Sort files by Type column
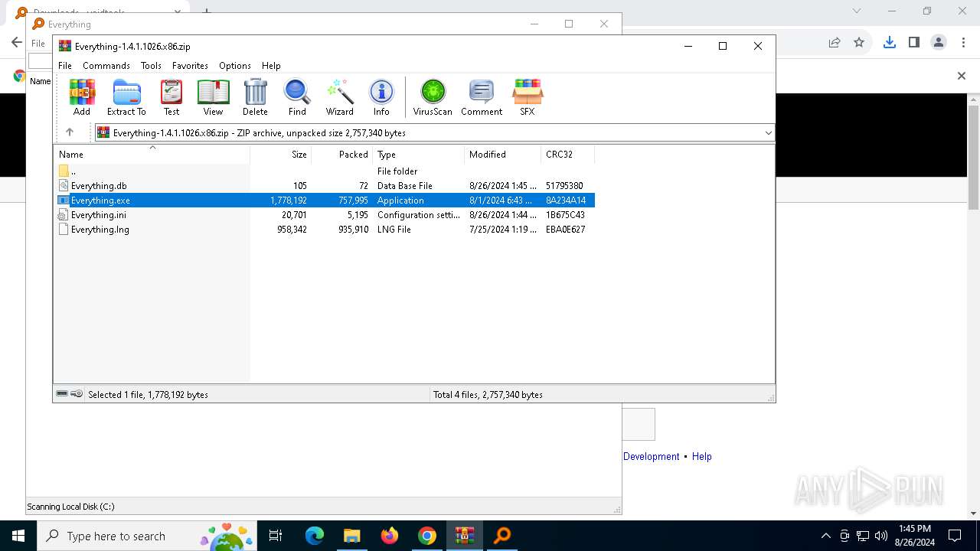 (x=419, y=154)
